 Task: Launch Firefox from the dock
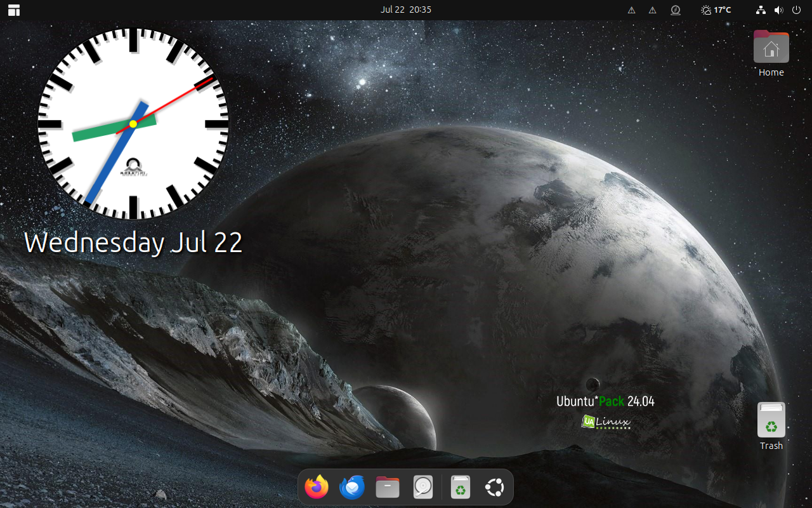click(x=317, y=487)
